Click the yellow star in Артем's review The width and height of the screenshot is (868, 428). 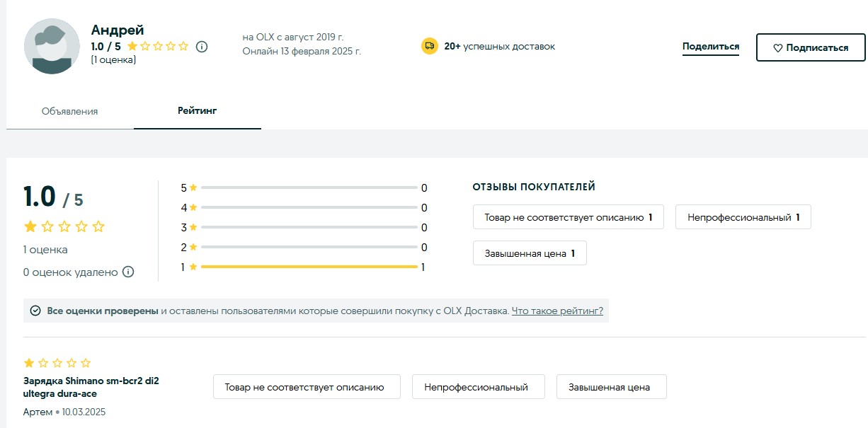[29, 363]
